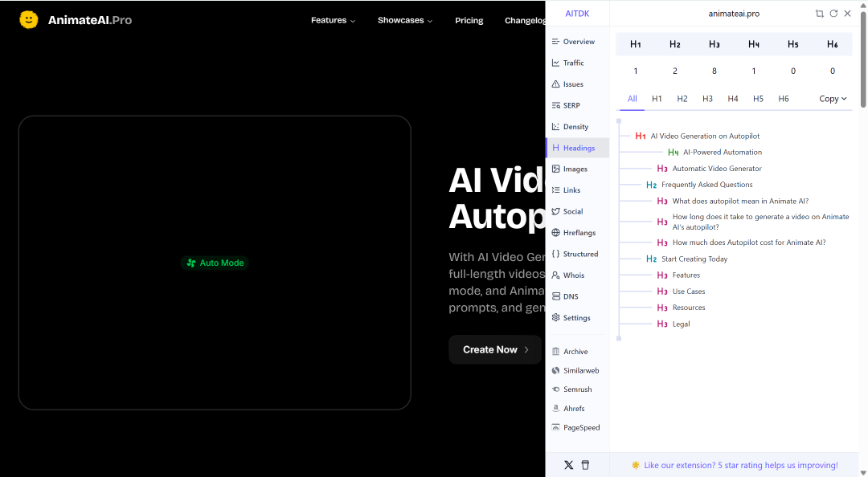Select the H4 'AI-Powered Automation' row

point(714,153)
